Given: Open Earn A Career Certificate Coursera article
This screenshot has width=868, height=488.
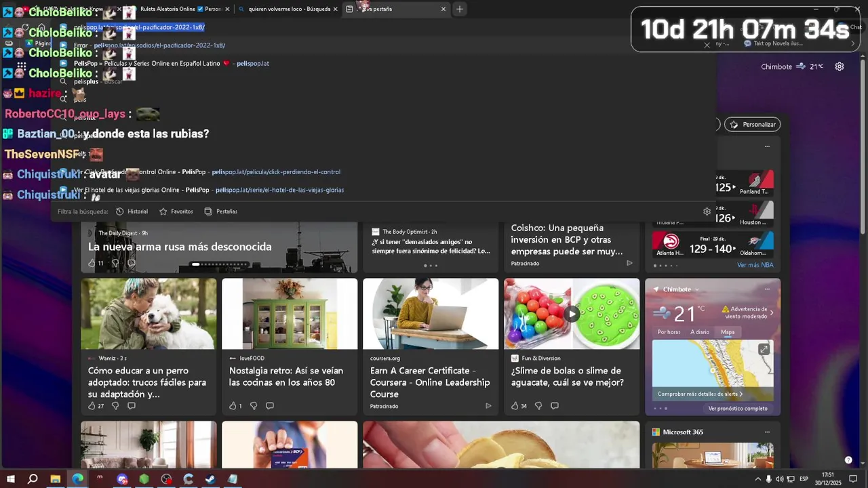Looking at the screenshot, I should tap(430, 382).
